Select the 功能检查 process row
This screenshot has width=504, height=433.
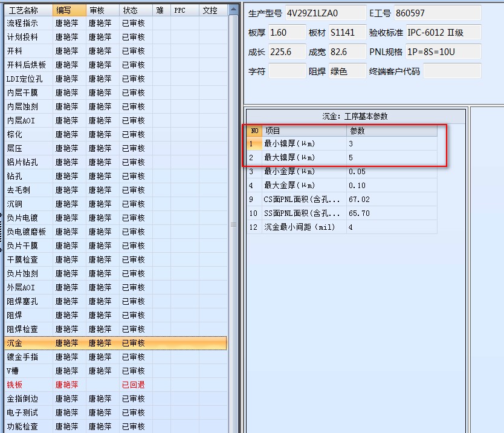(116, 426)
